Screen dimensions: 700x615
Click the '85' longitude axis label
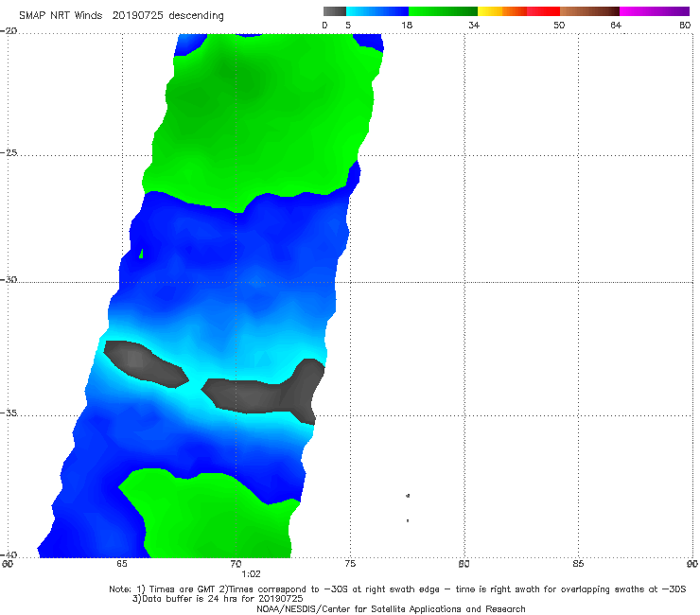[x=578, y=564]
